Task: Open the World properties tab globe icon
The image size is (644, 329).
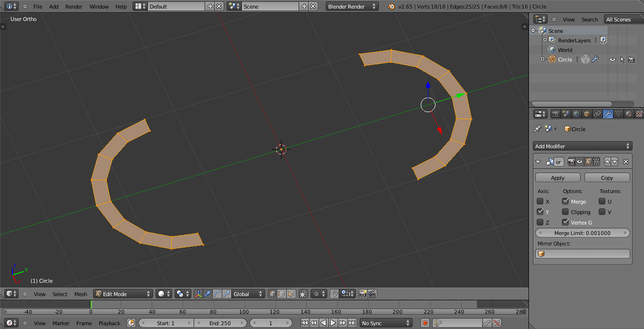Action: [576, 114]
